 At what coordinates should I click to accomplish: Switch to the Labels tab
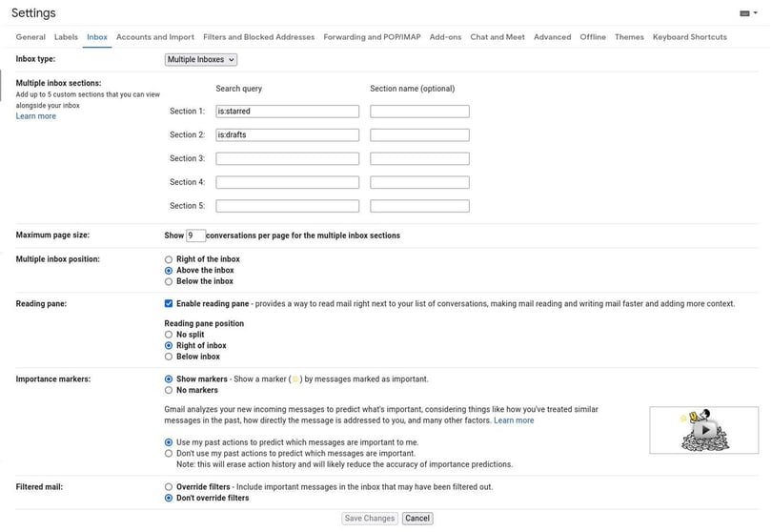pyautogui.click(x=66, y=37)
